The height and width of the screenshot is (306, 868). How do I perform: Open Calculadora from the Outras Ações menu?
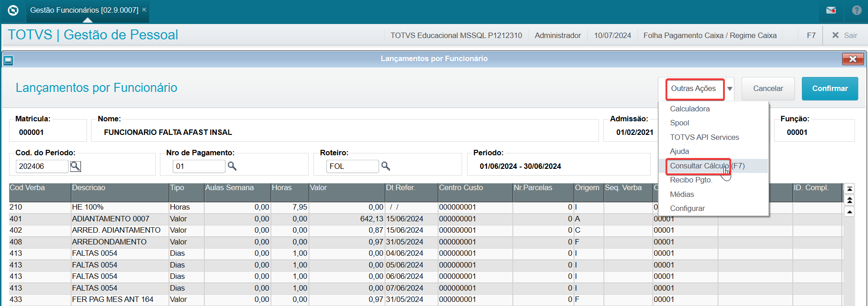pyautogui.click(x=690, y=109)
